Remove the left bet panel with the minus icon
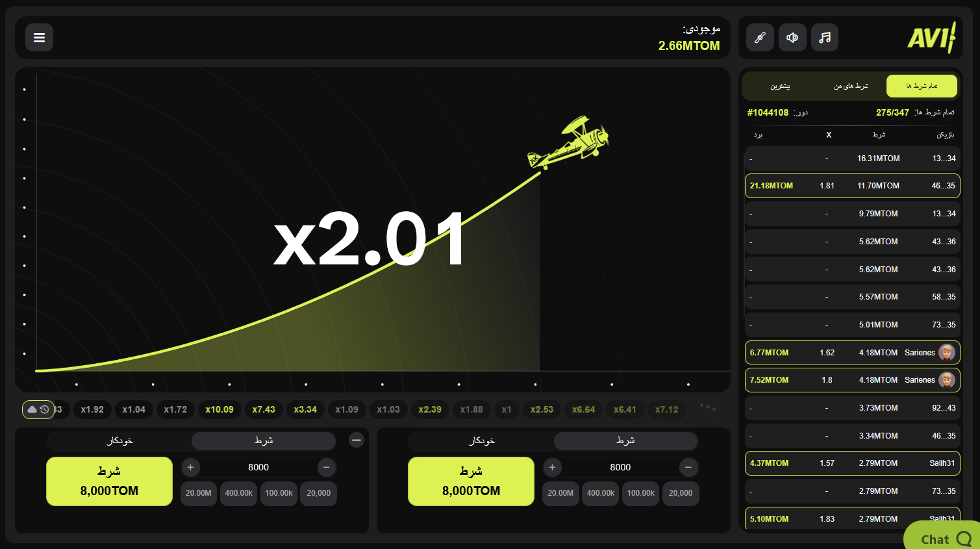Viewport: 980px width, 549px height. point(356,440)
